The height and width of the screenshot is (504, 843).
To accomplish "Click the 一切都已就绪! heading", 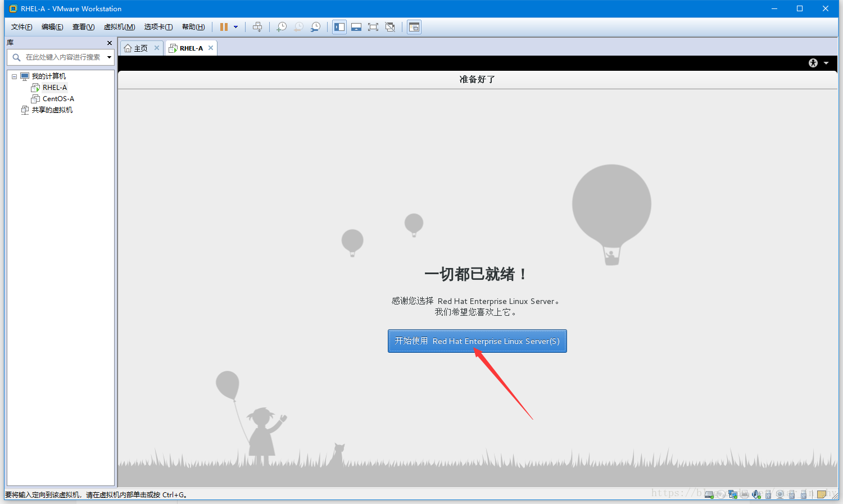I will 475,274.
